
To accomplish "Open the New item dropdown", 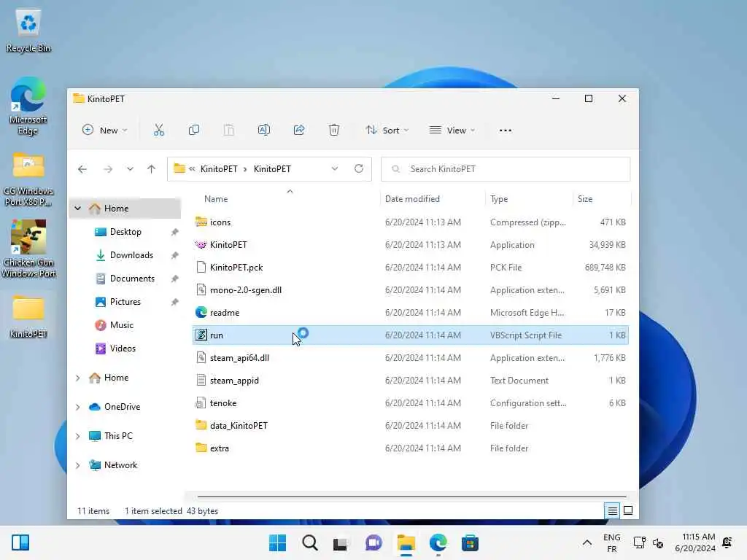I will (105, 130).
